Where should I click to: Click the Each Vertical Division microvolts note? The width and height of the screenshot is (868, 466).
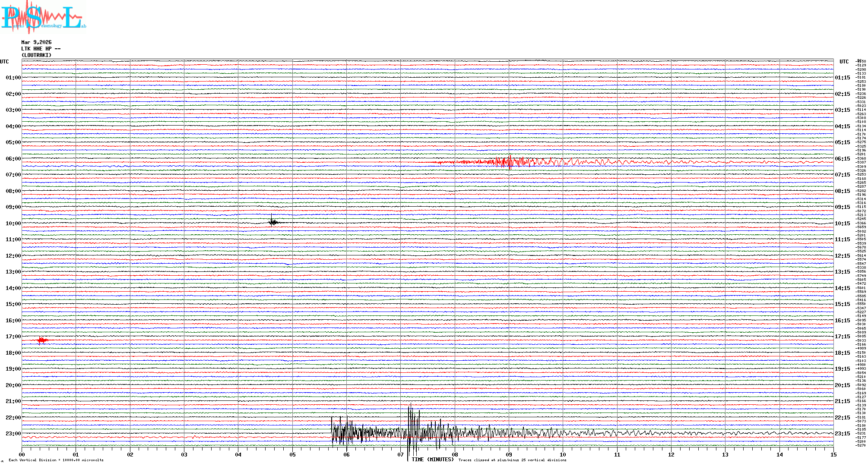point(56,460)
